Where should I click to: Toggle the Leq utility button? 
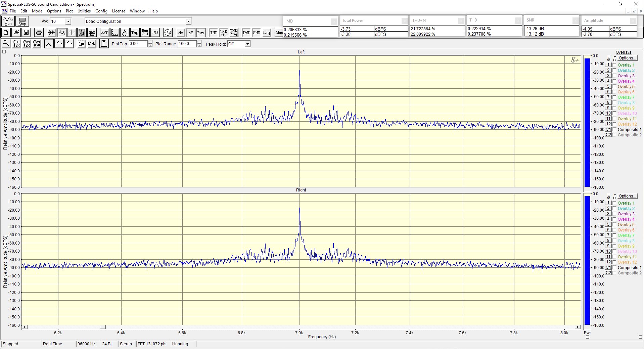(x=267, y=33)
